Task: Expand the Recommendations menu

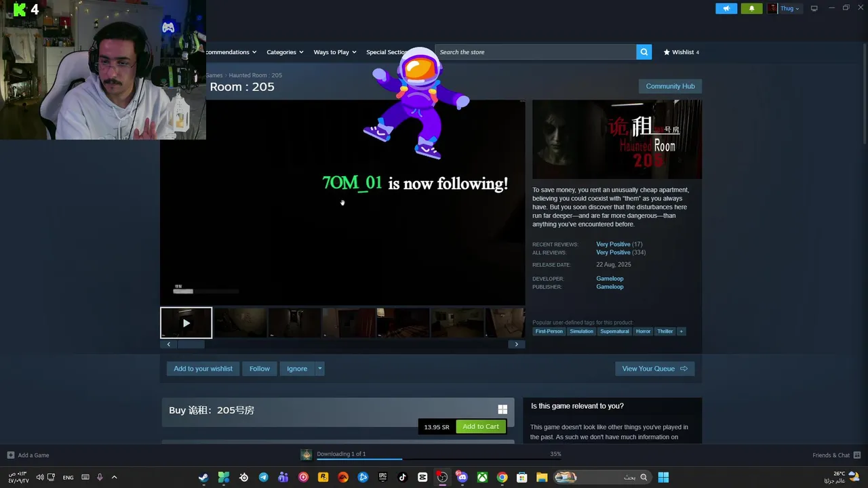Action: (231, 52)
